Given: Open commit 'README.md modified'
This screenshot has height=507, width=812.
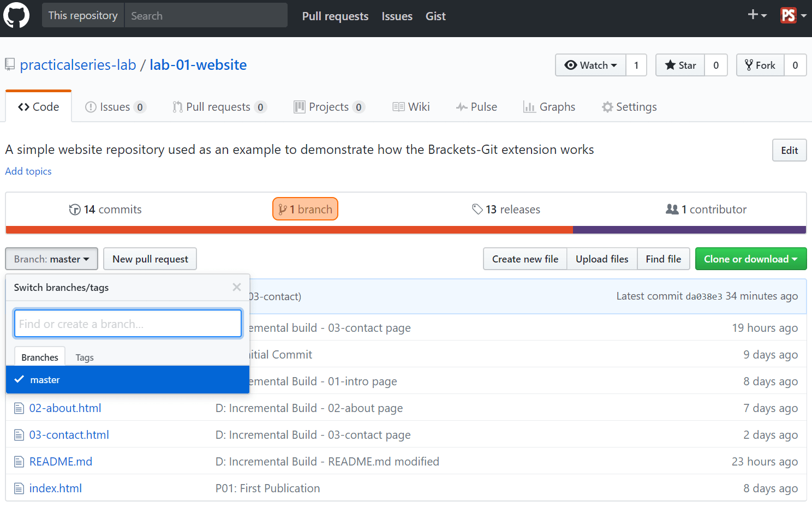Looking at the screenshot, I should (x=327, y=461).
